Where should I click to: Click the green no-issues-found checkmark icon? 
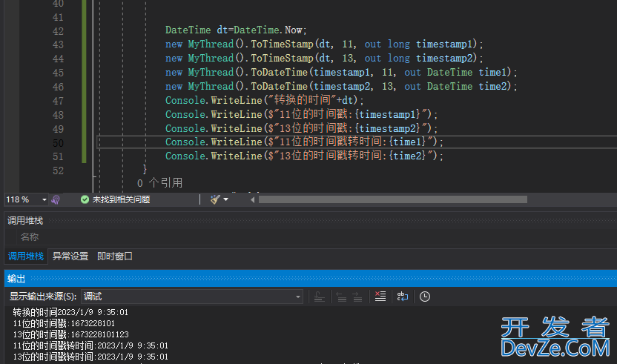click(85, 199)
